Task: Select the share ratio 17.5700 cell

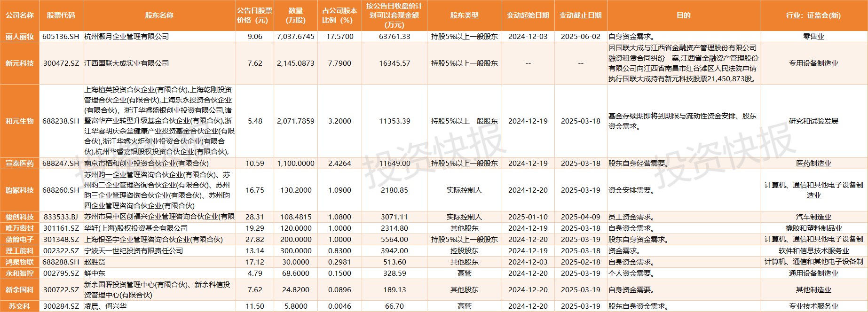Action: pyautogui.click(x=340, y=37)
